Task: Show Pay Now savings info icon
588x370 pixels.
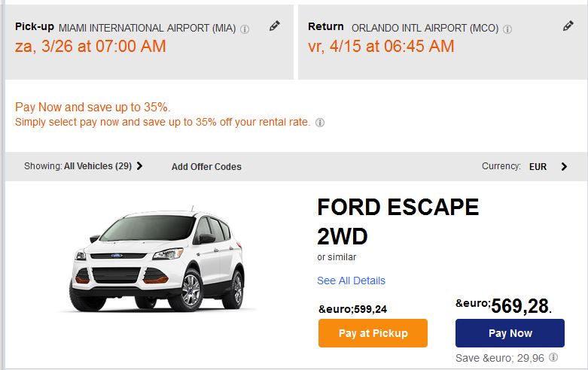Action: pos(320,123)
